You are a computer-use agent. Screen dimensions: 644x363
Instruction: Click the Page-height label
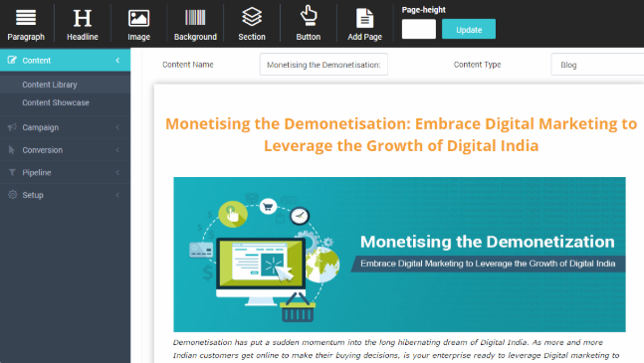(423, 10)
